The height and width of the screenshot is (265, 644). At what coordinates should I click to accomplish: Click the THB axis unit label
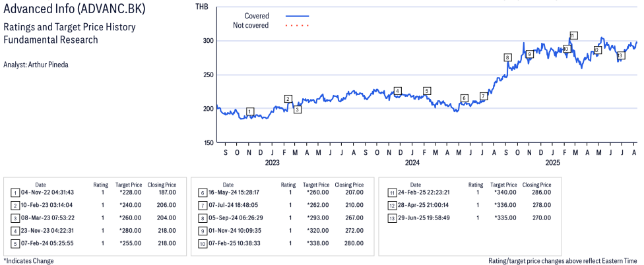[202, 6]
